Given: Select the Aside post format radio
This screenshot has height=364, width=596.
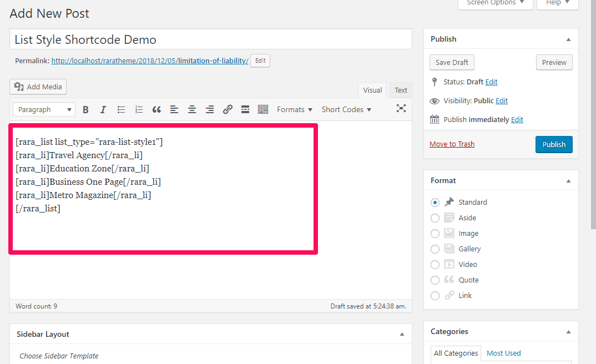Looking at the screenshot, I should (435, 218).
